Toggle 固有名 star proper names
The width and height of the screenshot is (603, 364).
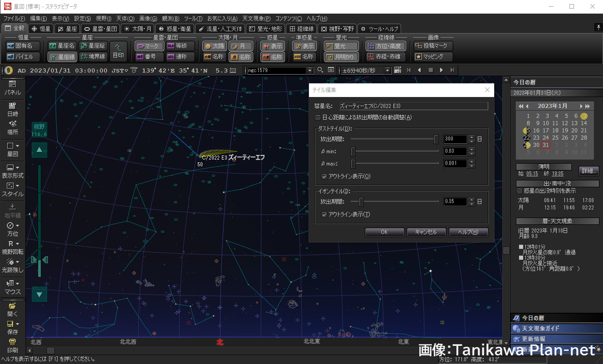pyautogui.click(x=23, y=46)
